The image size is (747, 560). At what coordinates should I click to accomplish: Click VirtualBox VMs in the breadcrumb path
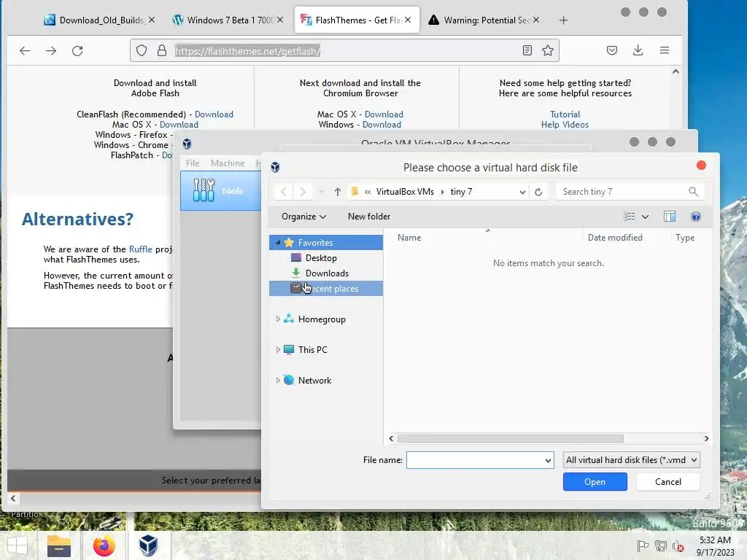405,192
